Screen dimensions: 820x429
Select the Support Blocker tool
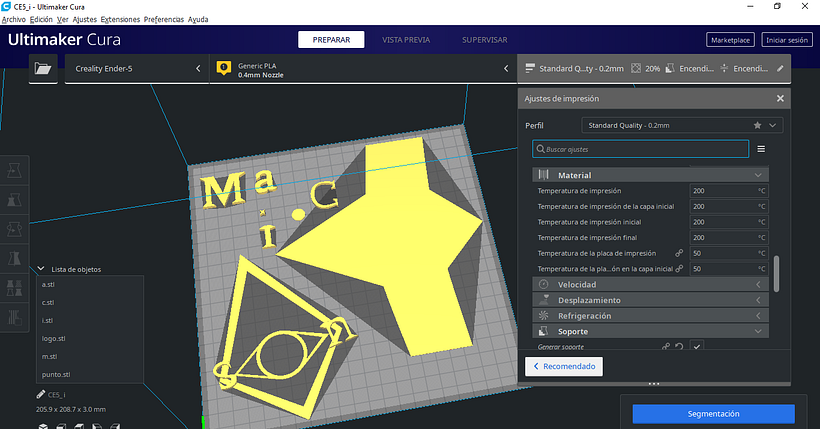14,317
